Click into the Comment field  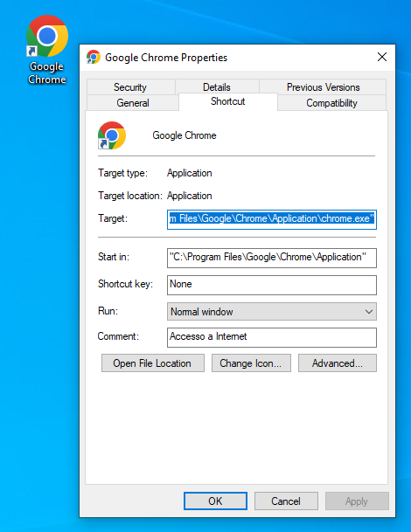click(272, 337)
